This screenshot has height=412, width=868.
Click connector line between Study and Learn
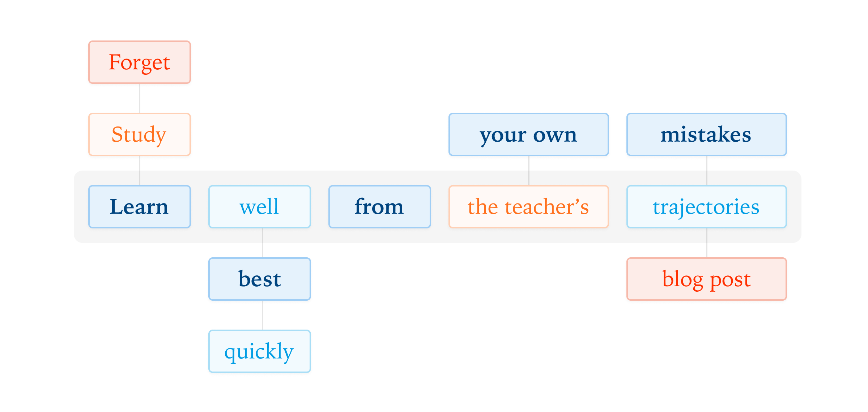140,171
